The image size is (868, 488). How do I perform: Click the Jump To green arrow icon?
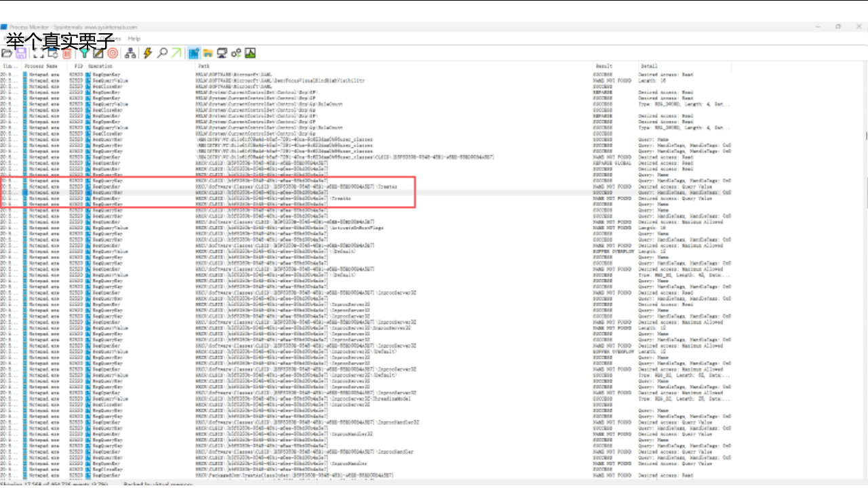[176, 53]
